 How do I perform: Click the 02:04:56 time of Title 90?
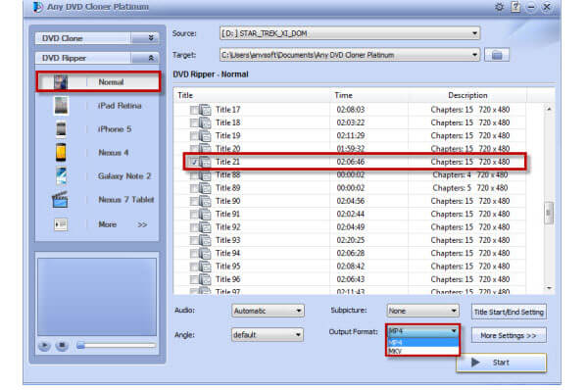(351, 201)
